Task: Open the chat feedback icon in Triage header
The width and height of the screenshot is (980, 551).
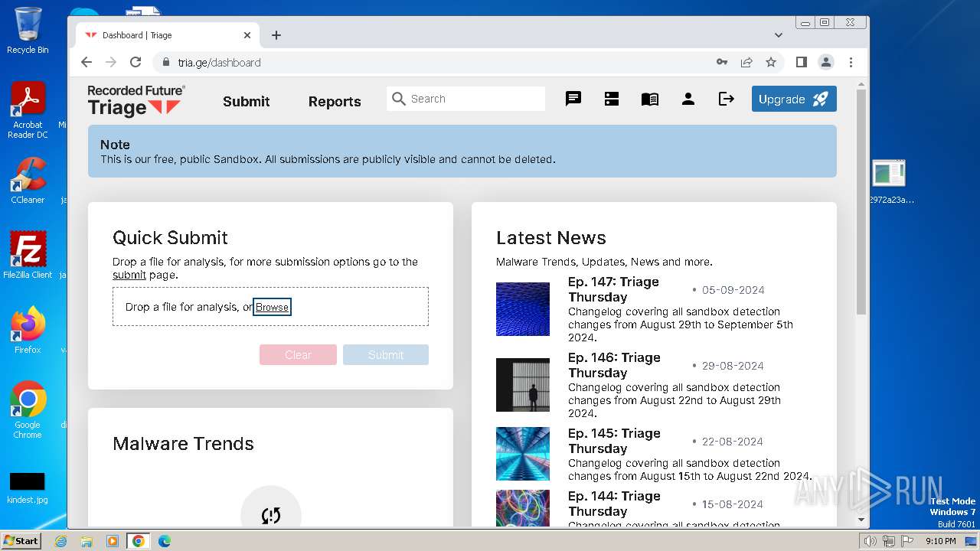Action: point(573,99)
